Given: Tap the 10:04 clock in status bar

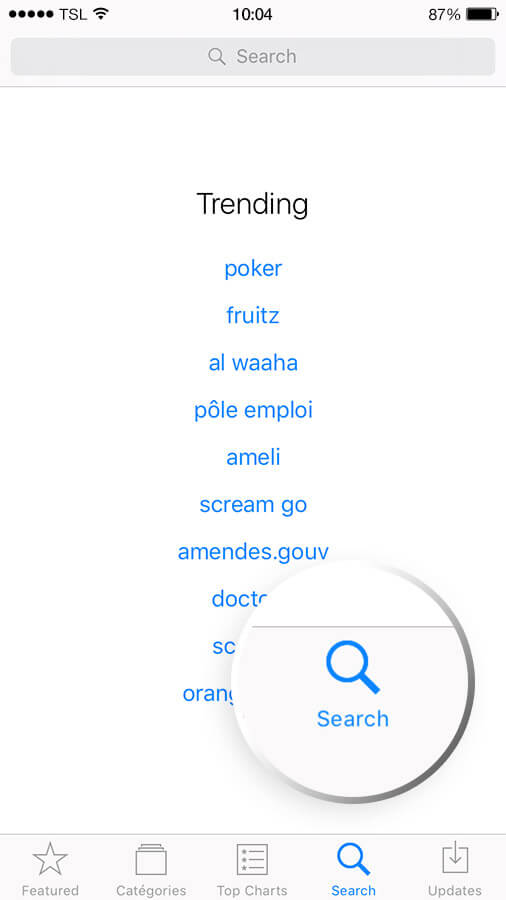Looking at the screenshot, I should click(x=252, y=14).
